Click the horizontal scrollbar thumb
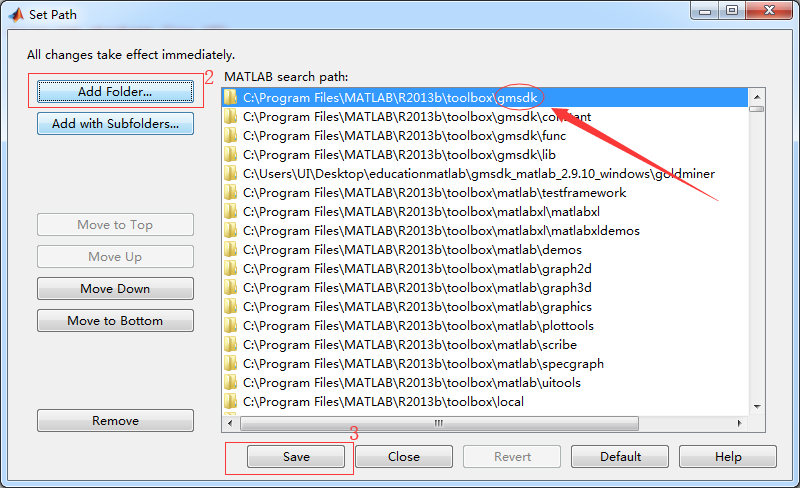800x488 pixels. pos(439,423)
